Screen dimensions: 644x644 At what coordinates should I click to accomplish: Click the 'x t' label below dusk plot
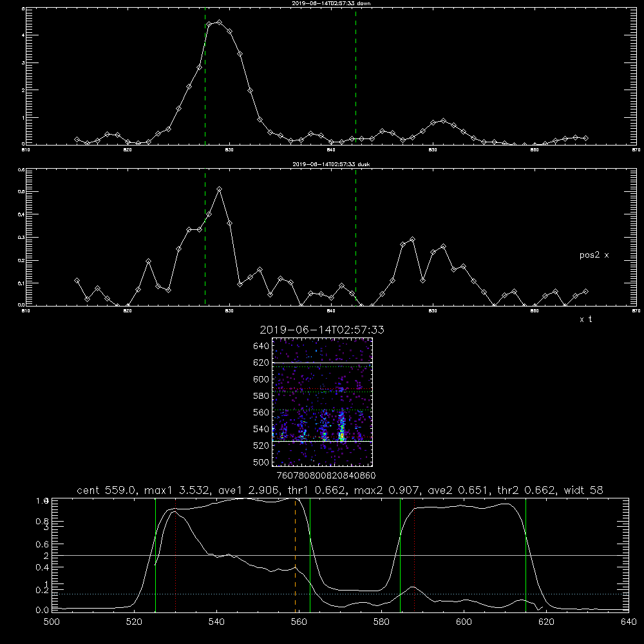[585, 319]
